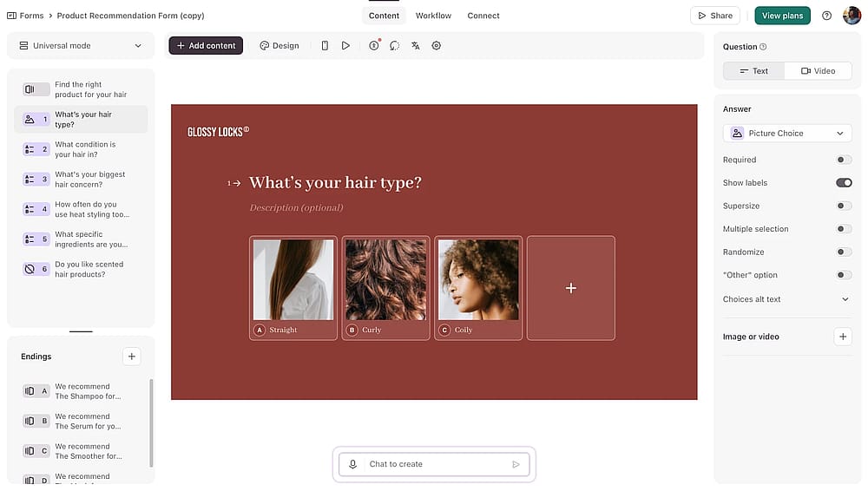
Task: Click the microphone icon in chat box
Action: (352, 464)
